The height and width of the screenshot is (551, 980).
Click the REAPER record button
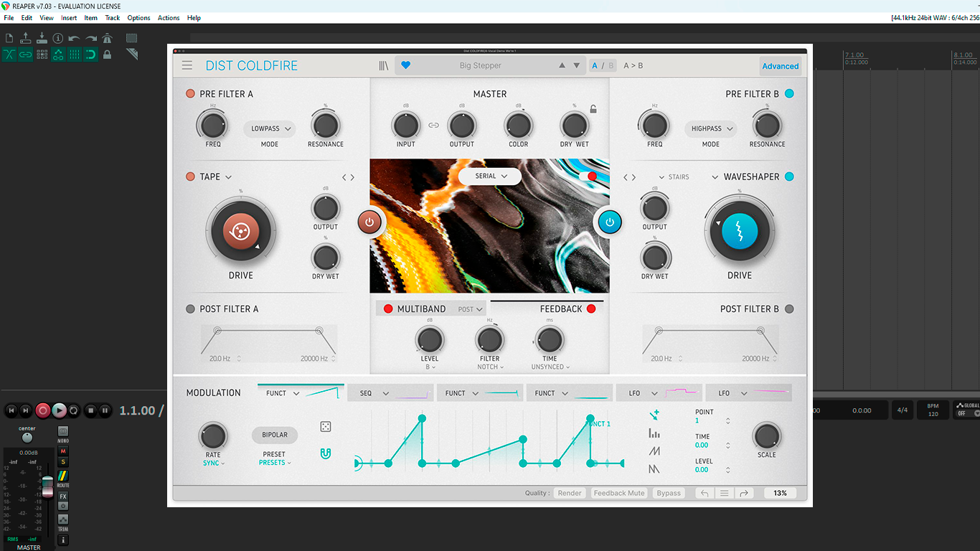click(x=43, y=410)
